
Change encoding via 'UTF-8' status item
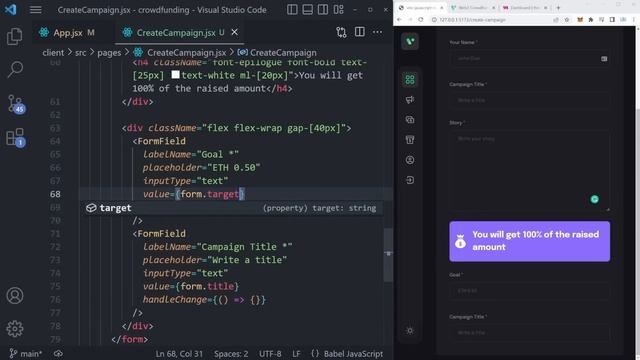tap(270, 353)
